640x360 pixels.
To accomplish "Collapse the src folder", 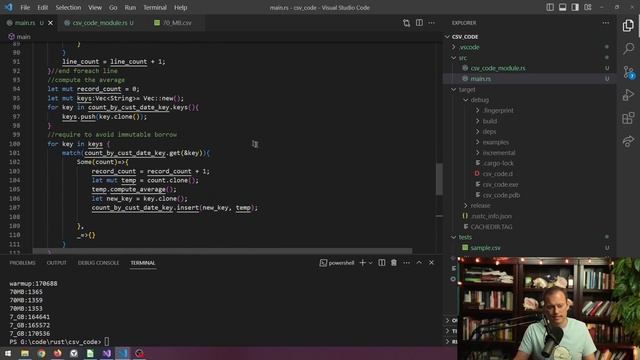I will pyautogui.click(x=462, y=58).
